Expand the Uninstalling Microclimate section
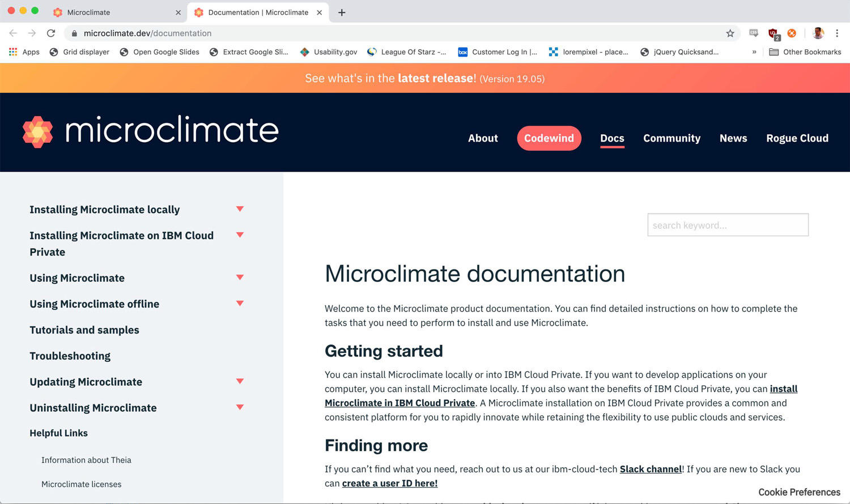 240,407
